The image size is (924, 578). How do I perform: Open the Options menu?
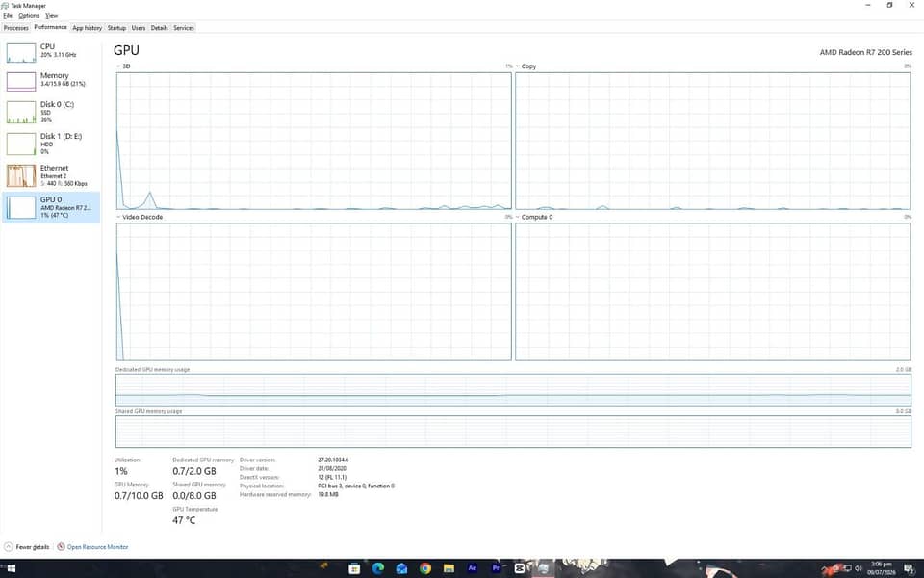[28, 16]
